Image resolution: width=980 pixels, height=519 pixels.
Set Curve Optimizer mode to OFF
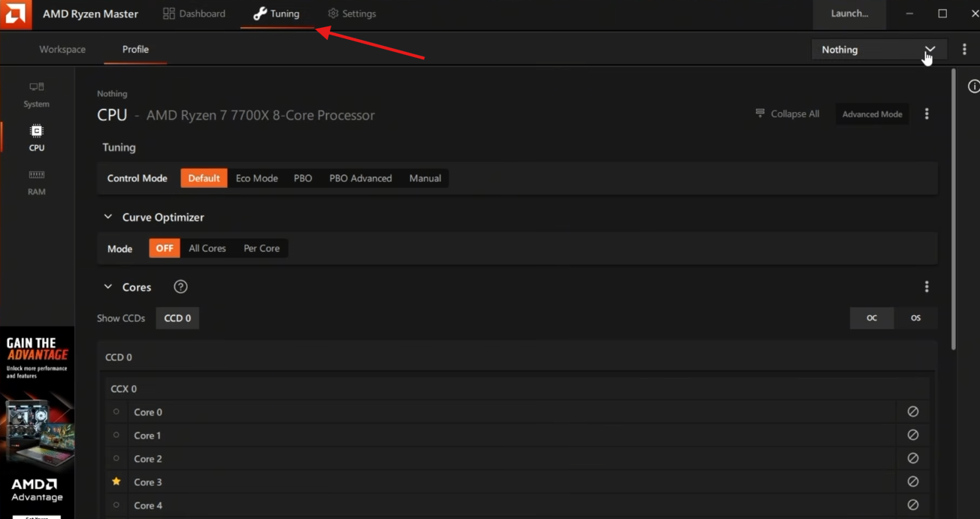click(165, 248)
